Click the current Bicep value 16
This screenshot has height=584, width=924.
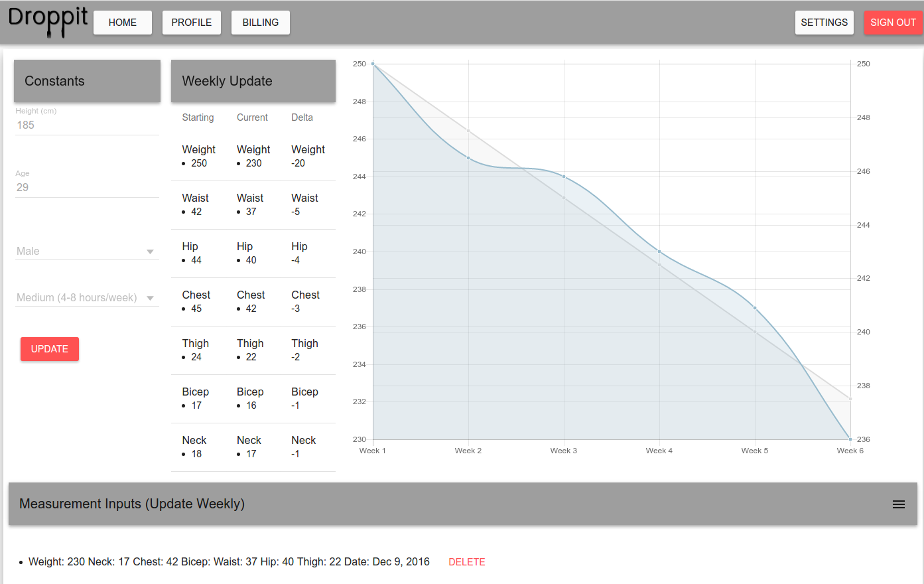[x=251, y=405]
